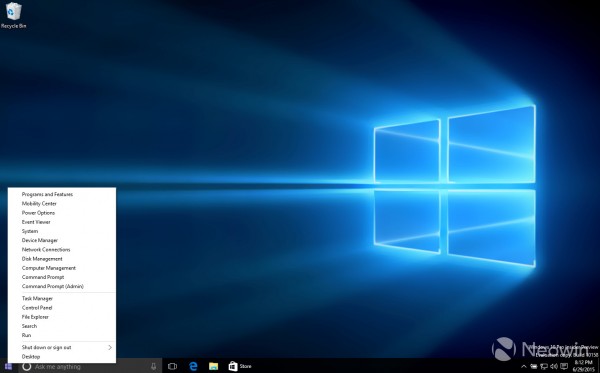600x373 pixels.
Task: Click the battery power tray icon
Action: (x=534, y=366)
